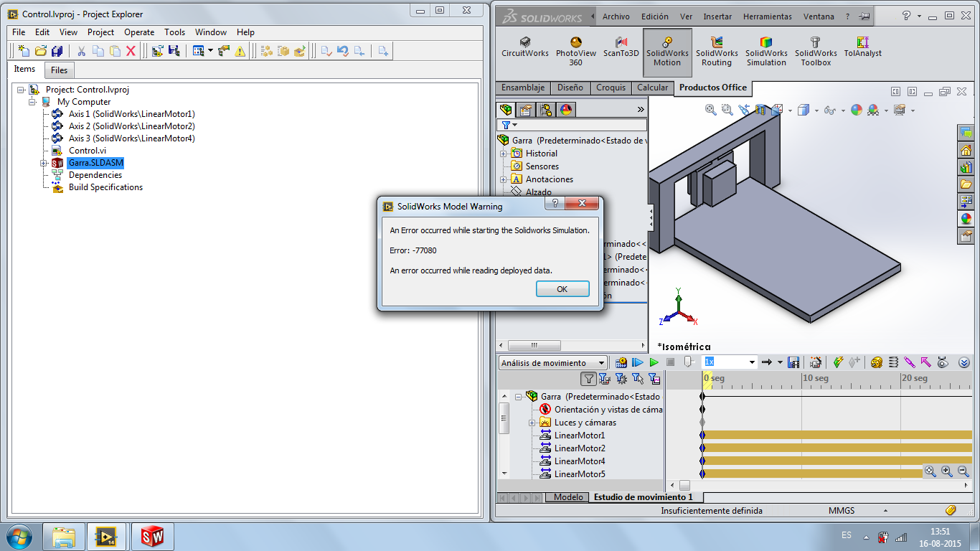Open the Operate menu in Project Explorer
The image size is (980, 551).
pyautogui.click(x=139, y=32)
